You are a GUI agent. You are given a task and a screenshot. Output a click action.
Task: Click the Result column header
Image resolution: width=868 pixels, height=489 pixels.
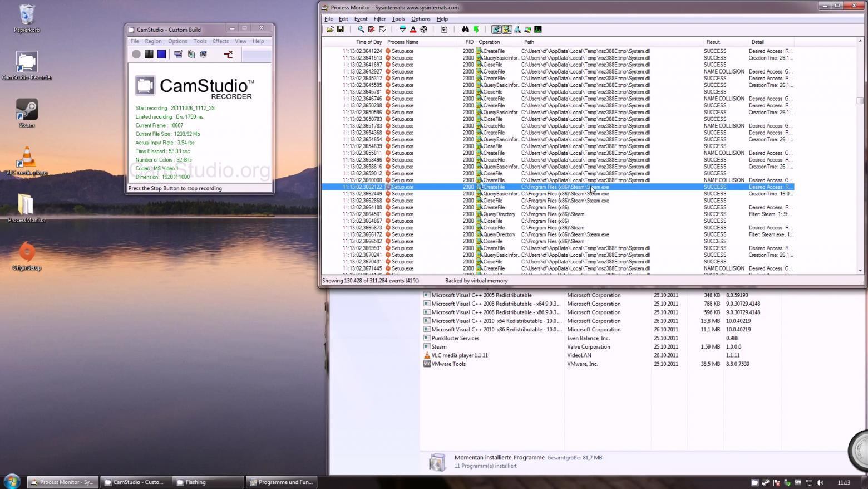[x=713, y=42]
